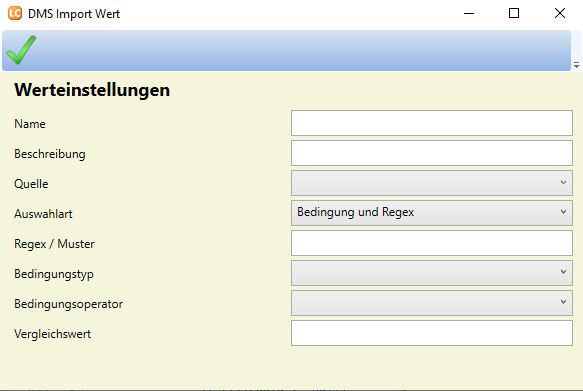Screen dimensions: 583x391
Task: Open the Quelle dropdown
Action: [x=432, y=183]
